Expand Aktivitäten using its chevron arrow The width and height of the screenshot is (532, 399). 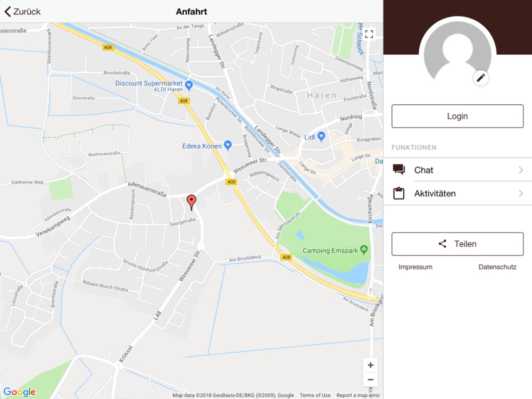pos(521,194)
